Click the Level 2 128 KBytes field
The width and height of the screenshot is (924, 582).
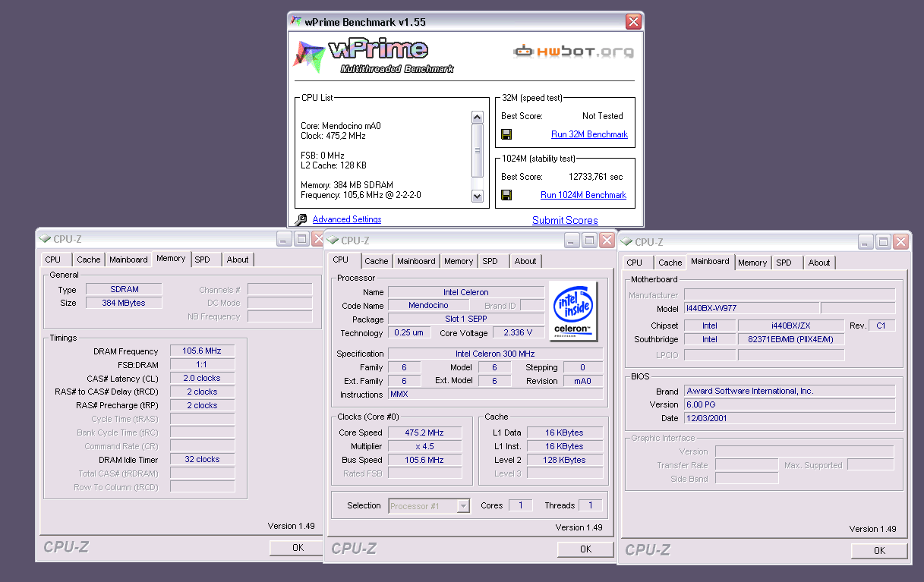(565, 460)
